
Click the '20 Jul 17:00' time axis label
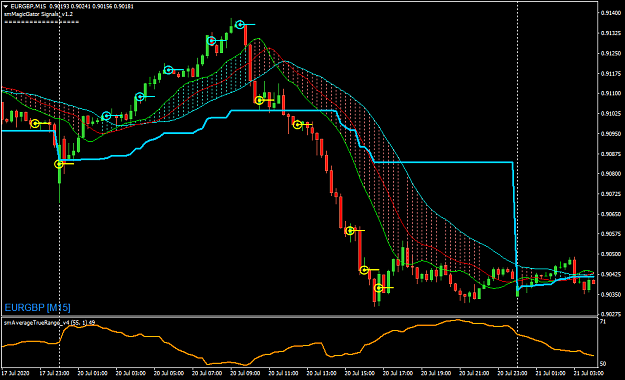click(398, 373)
